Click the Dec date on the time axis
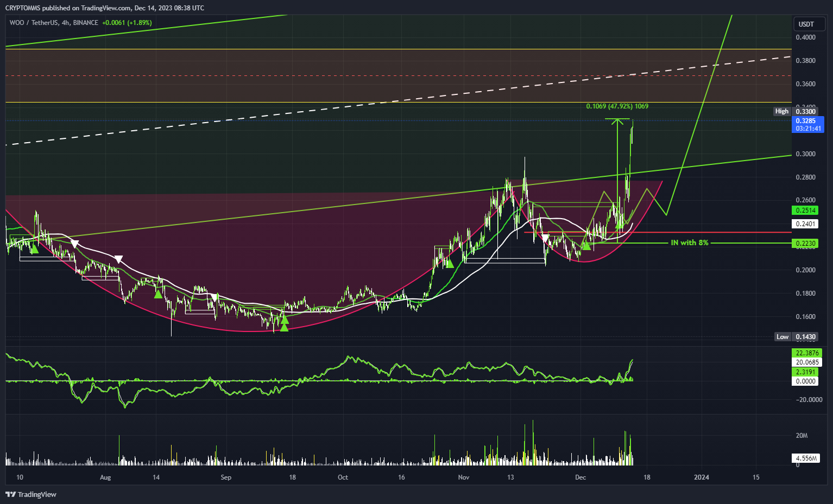This screenshot has height=504, width=833. point(580,477)
